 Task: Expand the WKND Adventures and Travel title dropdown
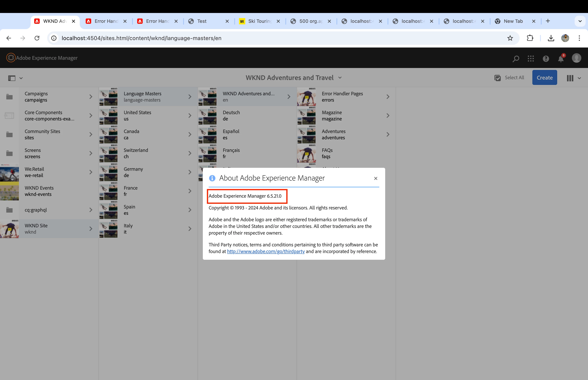340,78
